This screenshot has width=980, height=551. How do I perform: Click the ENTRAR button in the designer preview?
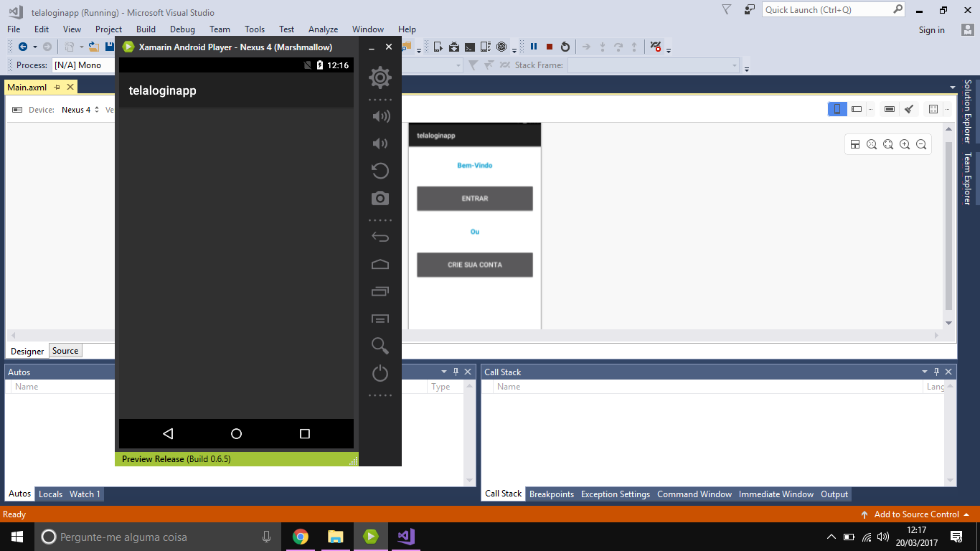475,199
